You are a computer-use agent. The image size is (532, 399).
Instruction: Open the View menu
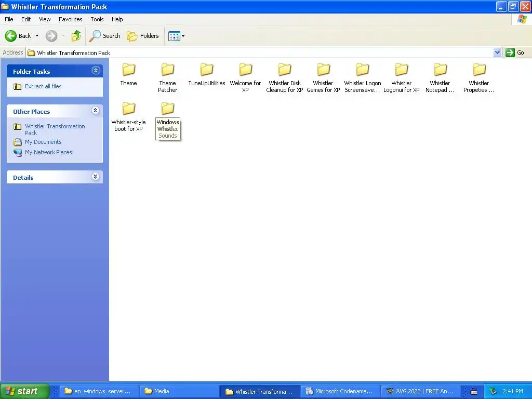point(45,19)
